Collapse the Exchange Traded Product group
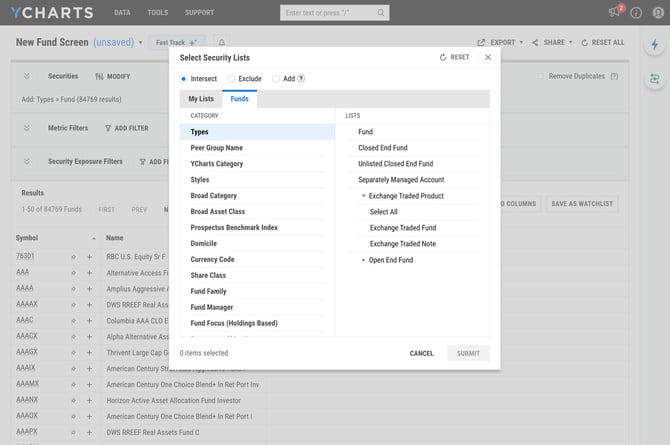Screen dimensions: 670x445 [x=364, y=196]
